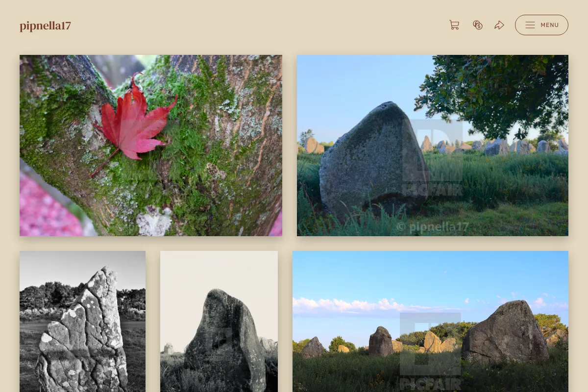Open the sepia leaning stone photo

click(219, 321)
